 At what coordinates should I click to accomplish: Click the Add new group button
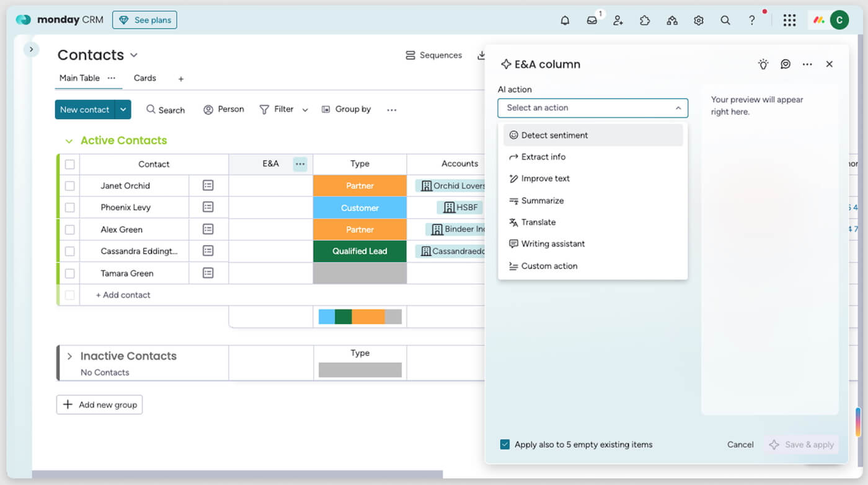pos(99,404)
